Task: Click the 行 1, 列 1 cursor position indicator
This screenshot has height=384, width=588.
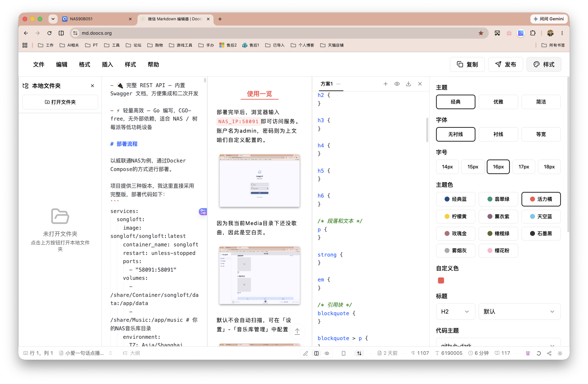Action: pyautogui.click(x=38, y=353)
